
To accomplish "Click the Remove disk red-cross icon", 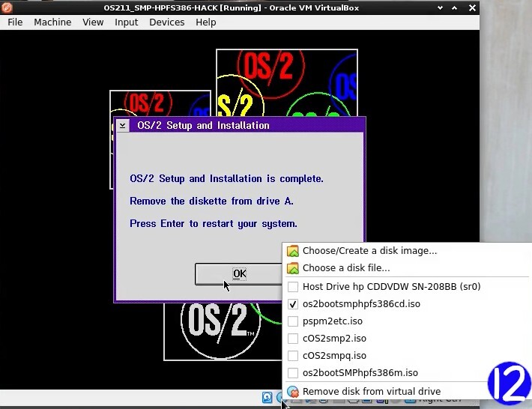I will tap(293, 392).
